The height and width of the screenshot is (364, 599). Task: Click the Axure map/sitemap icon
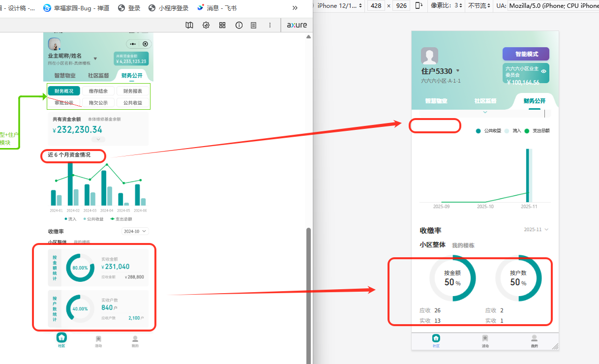point(189,25)
